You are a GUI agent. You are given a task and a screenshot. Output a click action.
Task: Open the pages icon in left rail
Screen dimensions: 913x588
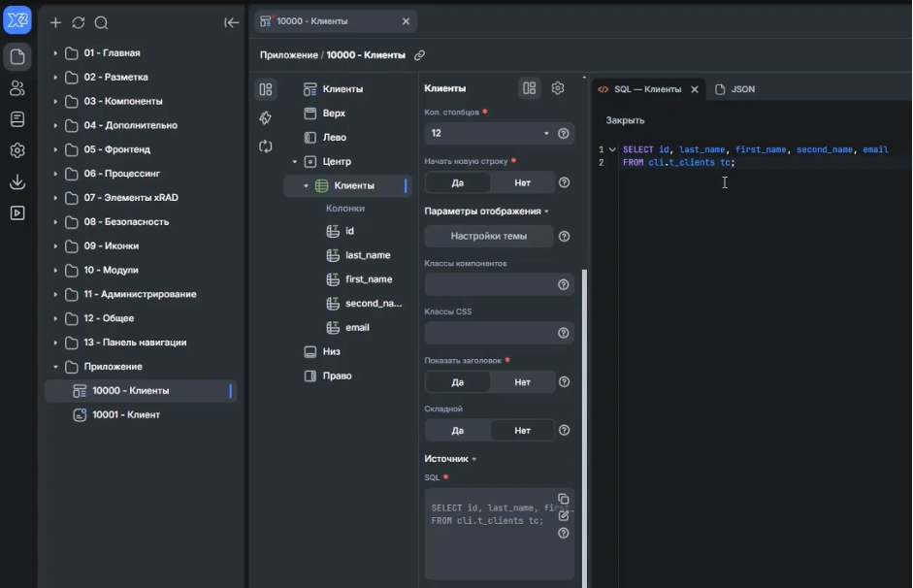(x=17, y=56)
